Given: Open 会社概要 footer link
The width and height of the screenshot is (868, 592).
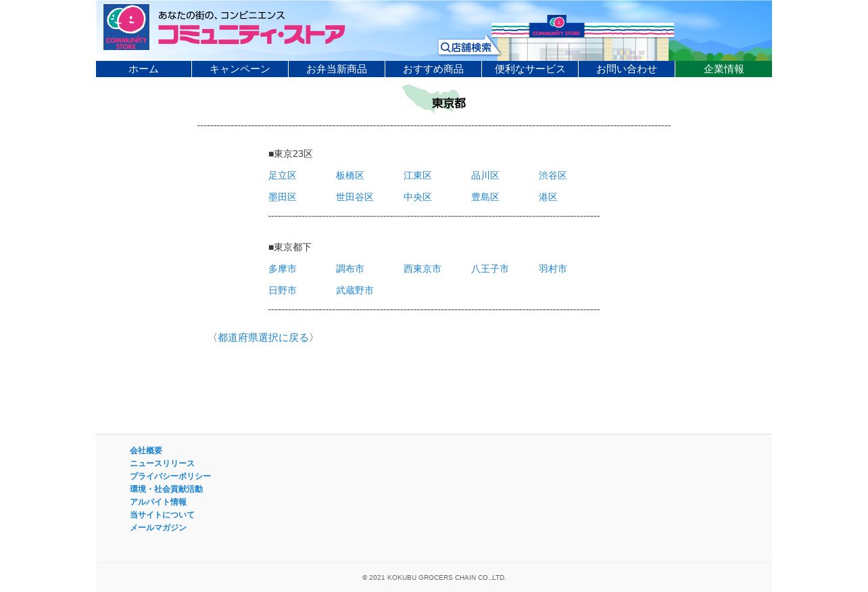Looking at the screenshot, I should point(146,451).
